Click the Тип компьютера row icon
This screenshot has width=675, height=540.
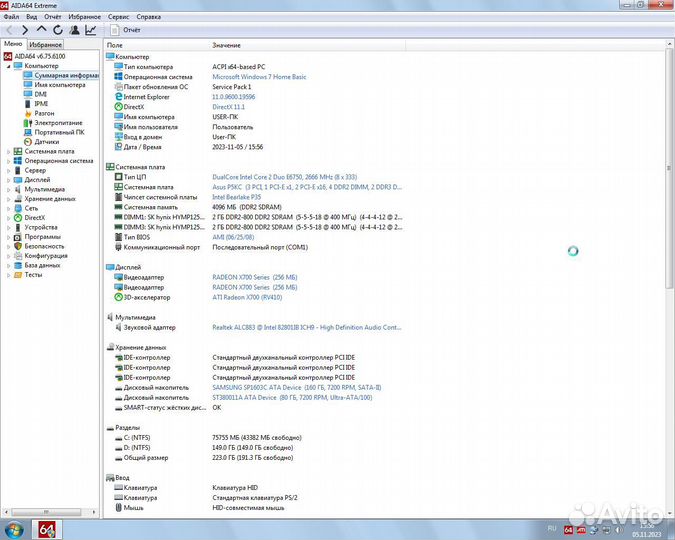point(118,67)
